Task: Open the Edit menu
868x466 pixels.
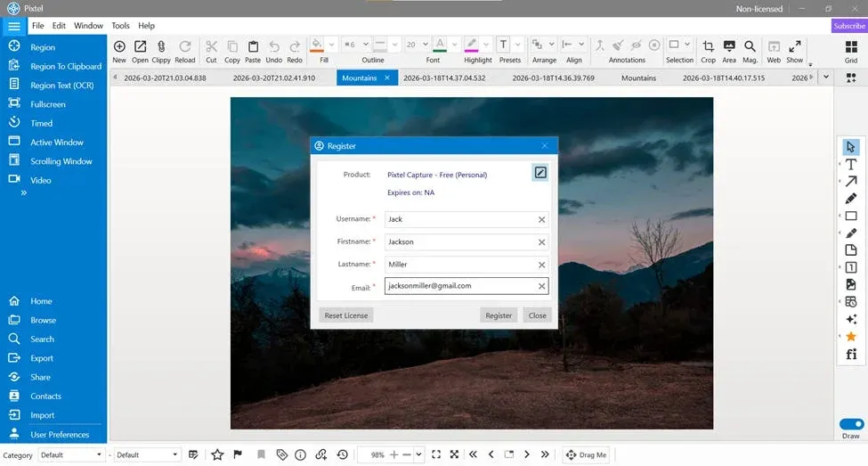Action: [x=59, y=26]
